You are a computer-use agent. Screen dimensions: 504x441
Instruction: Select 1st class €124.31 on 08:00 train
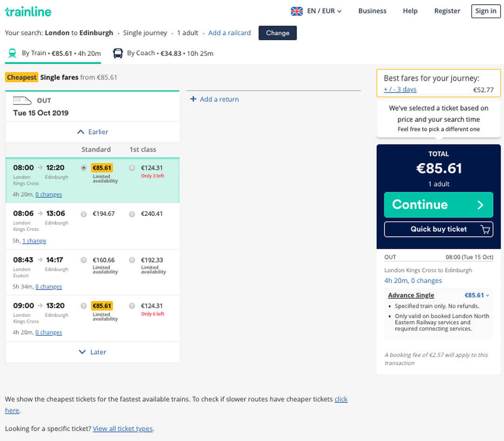click(x=132, y=168)
